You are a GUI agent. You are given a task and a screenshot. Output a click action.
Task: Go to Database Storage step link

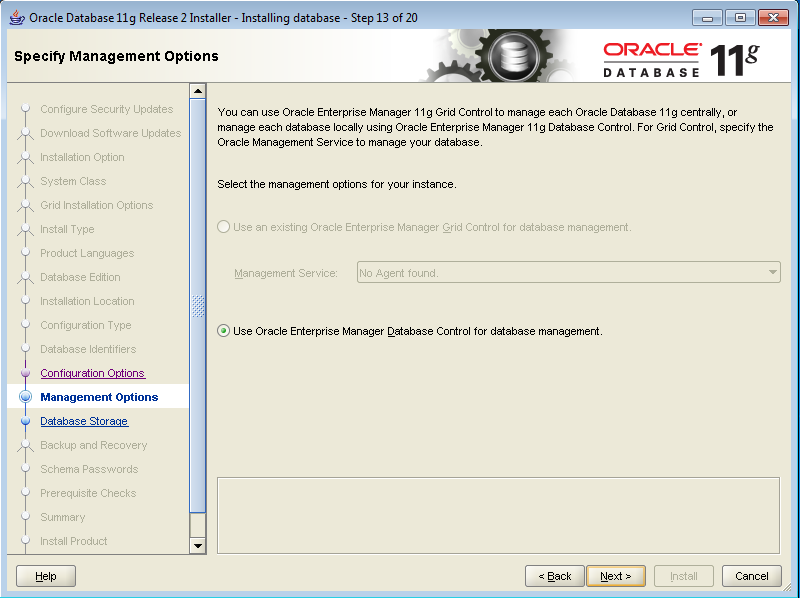click(84, 421)
